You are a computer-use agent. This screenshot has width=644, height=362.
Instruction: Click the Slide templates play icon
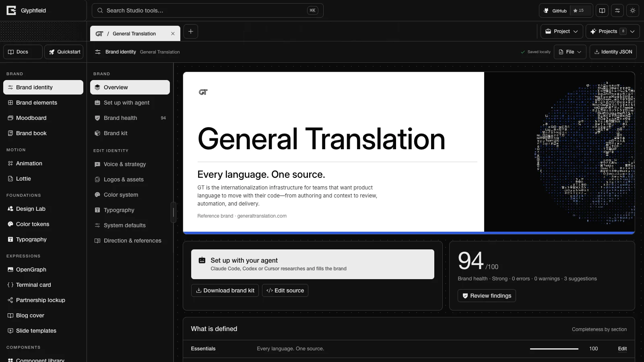[10, 331]
